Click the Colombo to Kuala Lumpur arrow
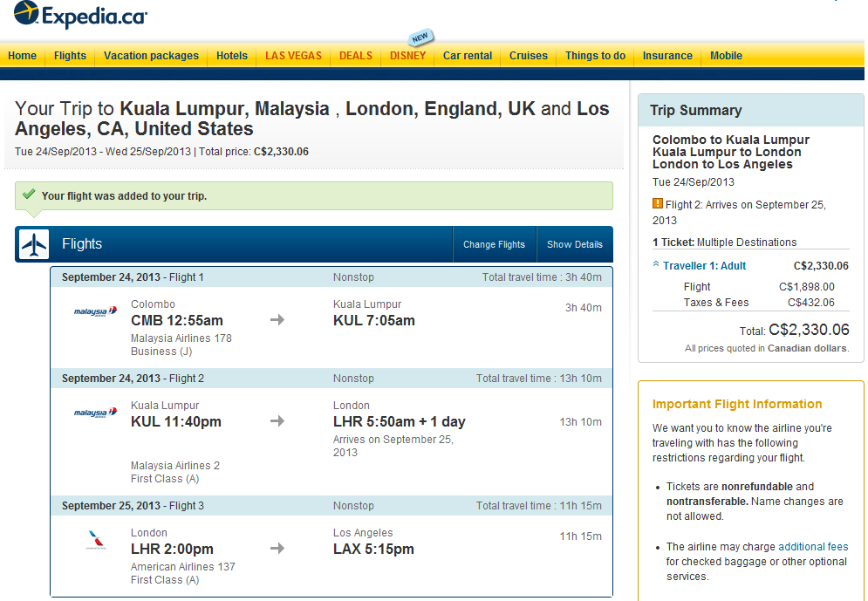Image resolution: width=868 pixels, height=601 pixels. 277,320
